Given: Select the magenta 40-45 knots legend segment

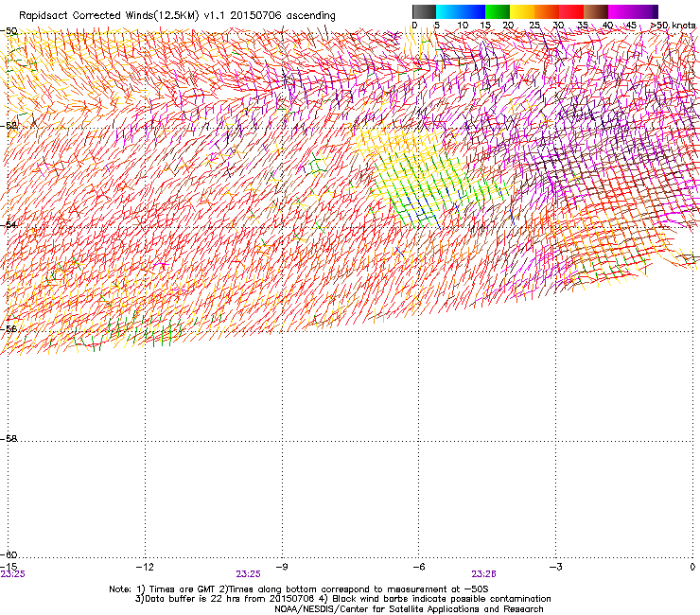Looking at the screenshot, I should pyautogui.click(x=621, y=11).
